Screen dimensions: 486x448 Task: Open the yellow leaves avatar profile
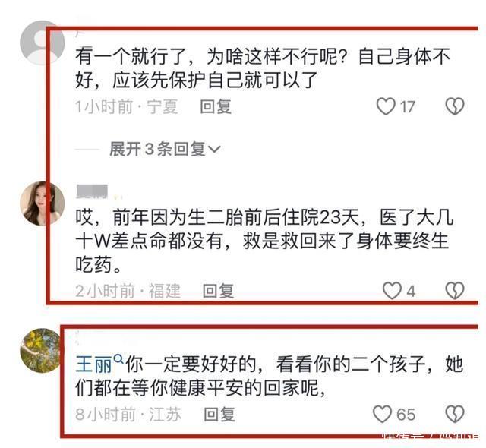point(41,350)
